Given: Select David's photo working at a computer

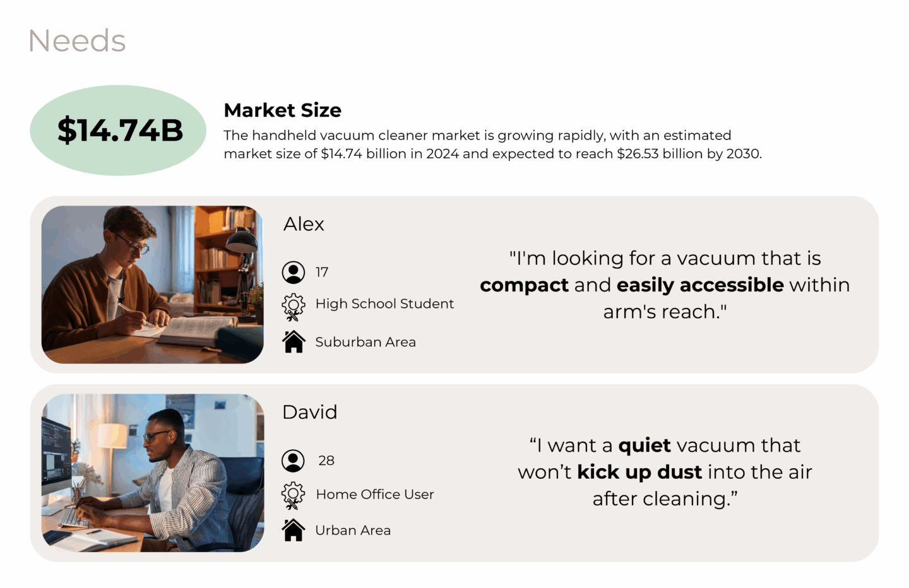Looking at the screenshot, I should pos(152,473).
